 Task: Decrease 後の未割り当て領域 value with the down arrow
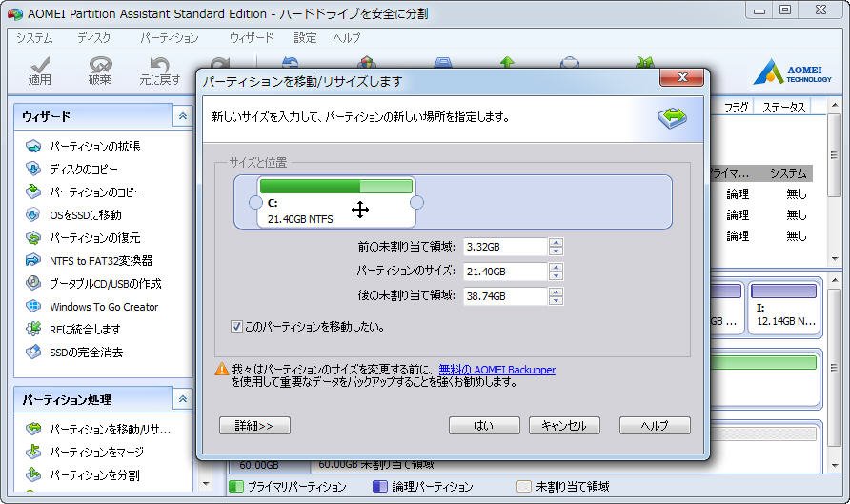(x=556, y=300)
